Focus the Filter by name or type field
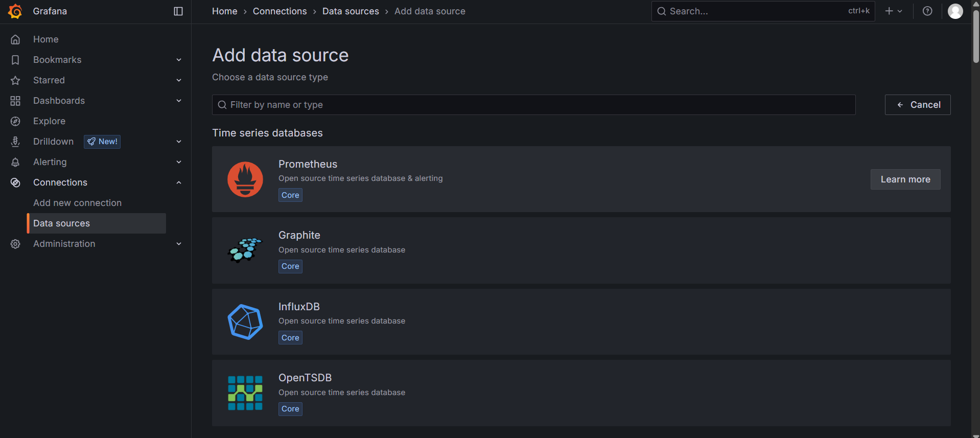Image resolution: width=980 pixels, height=438 pixels. pyautogui.click(x=534, y=105)
